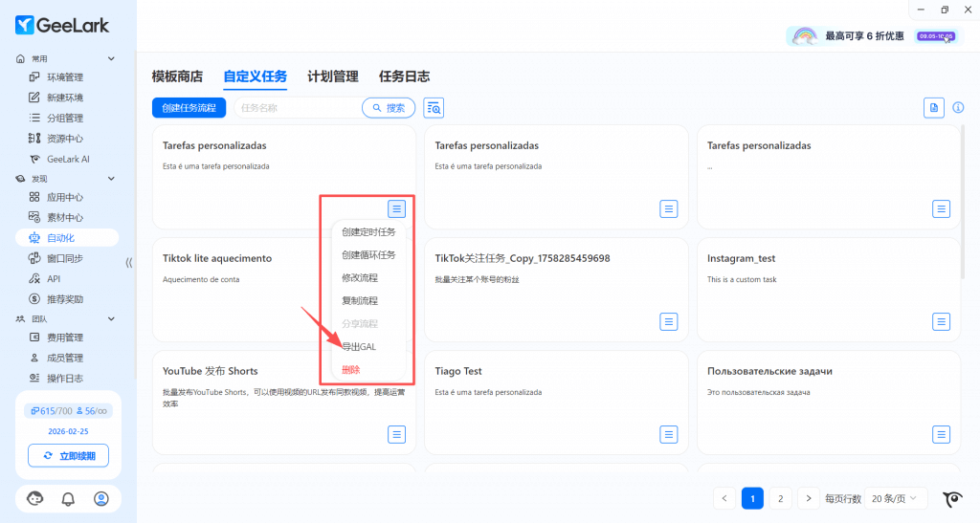Collapse the 常用 sidebar section
980x523 pixels.
click(x=111, y=59)
